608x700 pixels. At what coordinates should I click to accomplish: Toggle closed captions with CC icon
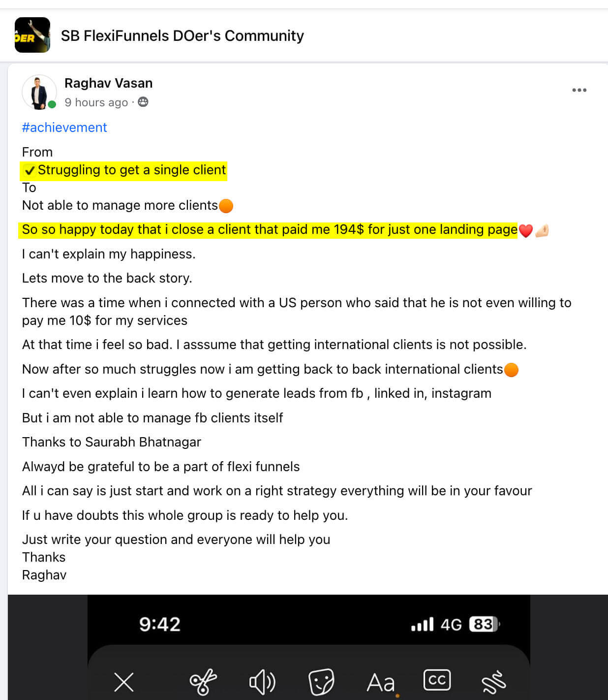437,680
